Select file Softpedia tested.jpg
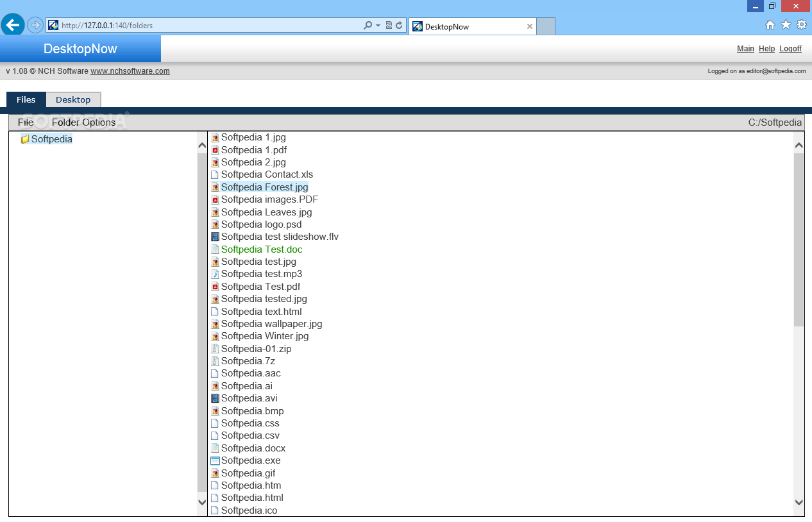Screen dimensions: 812x522 pos(264,299)
